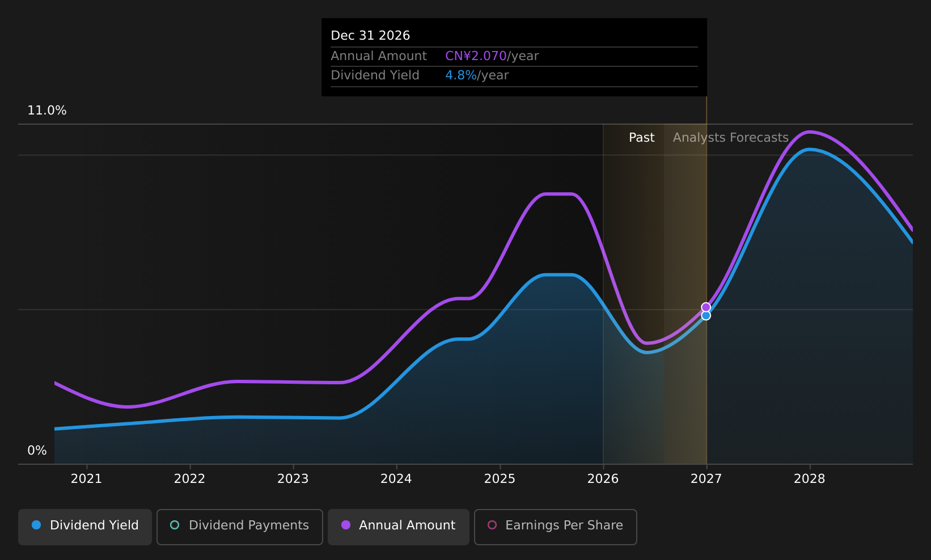931x560 pixels.
Task: Toggle the Dividend Yield series
Action: pos(85,527)
